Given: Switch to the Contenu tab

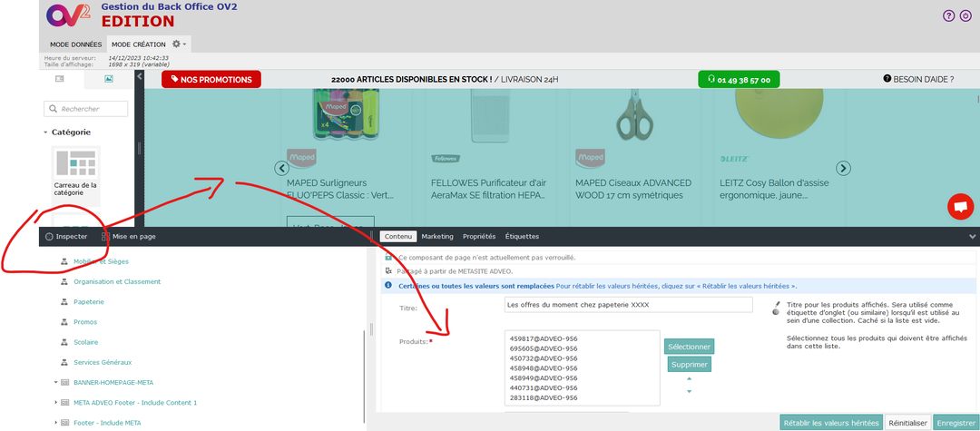Looking at the screenshot, I should (x=398, y=237).
